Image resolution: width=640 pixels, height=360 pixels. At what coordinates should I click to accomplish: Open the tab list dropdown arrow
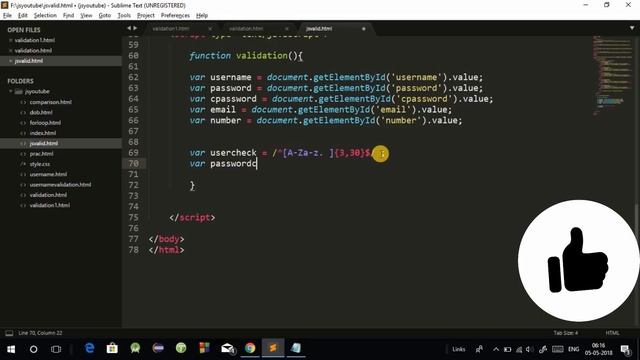tap(632, 28)
